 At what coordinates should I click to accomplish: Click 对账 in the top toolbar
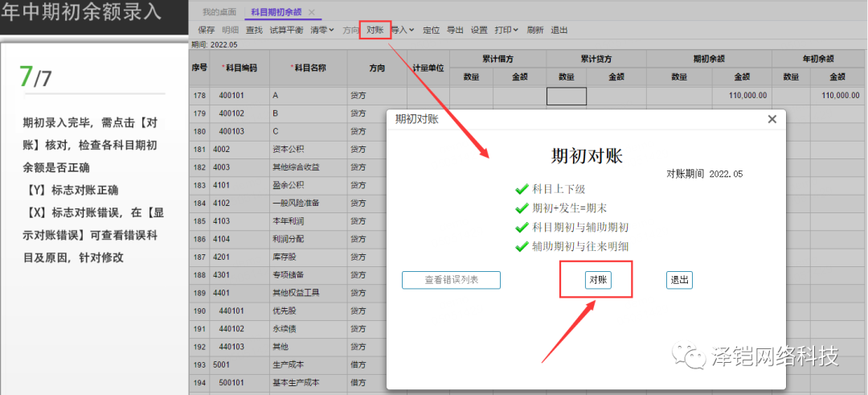375,30
